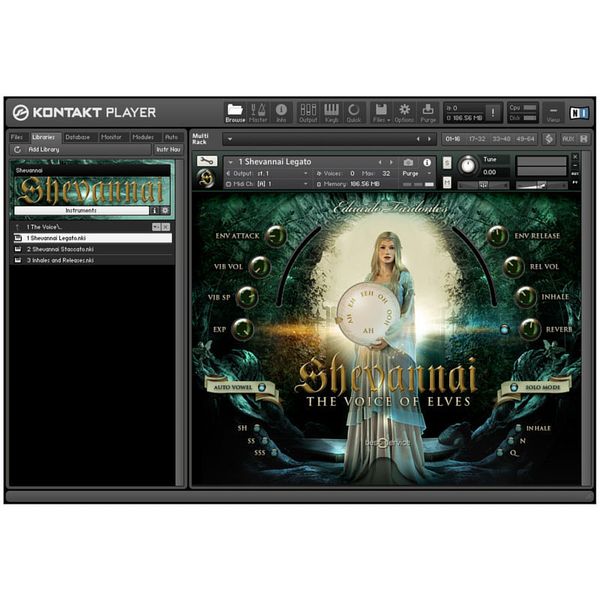Screen dimensions: 600x600
Task: Show the Output mixer section
Action: [308, 111]
